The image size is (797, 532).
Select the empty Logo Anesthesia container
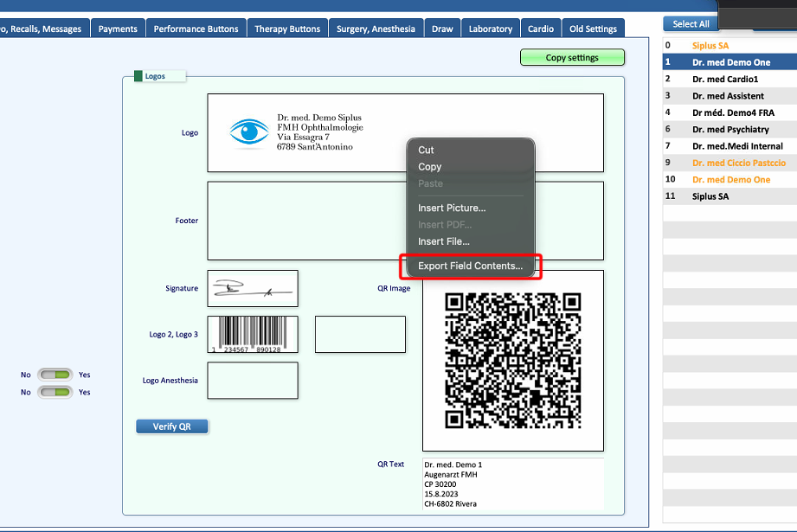click(253, 381)
